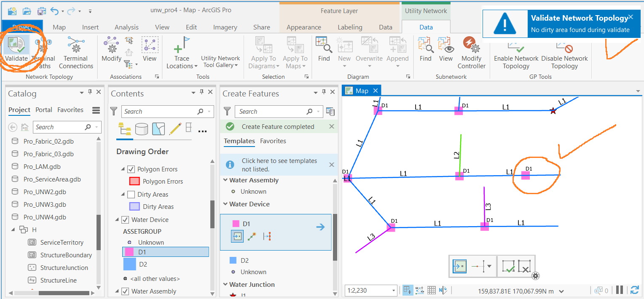Image resolution: width=644 pixels, height=299 pixels.
Task: Toggle the grid in the status bar
Action: 431,290
